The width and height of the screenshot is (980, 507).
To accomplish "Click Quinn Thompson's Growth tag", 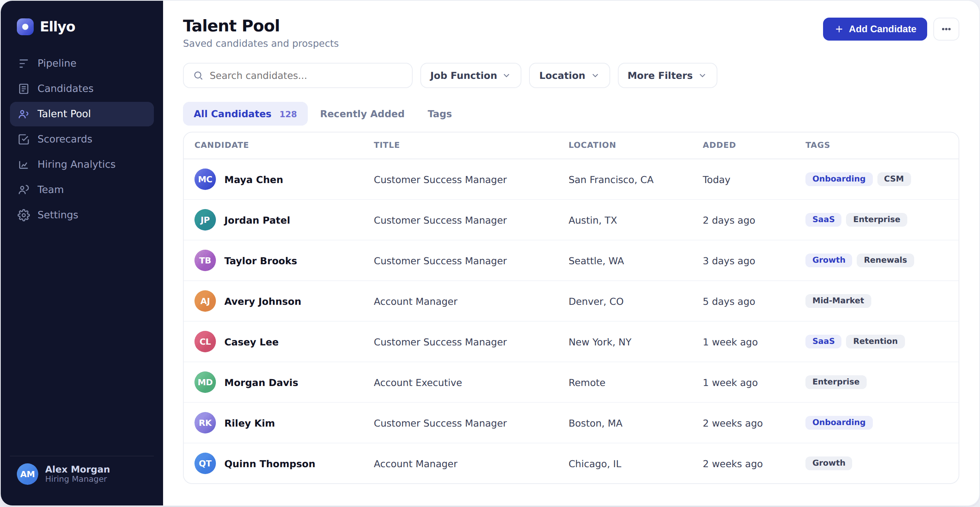I will pos(828,463).
